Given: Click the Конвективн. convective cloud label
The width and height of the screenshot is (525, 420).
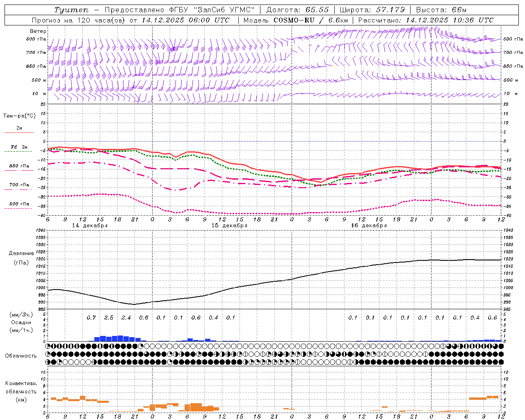Looking at the screenshot, I should [x=21, y=383].
